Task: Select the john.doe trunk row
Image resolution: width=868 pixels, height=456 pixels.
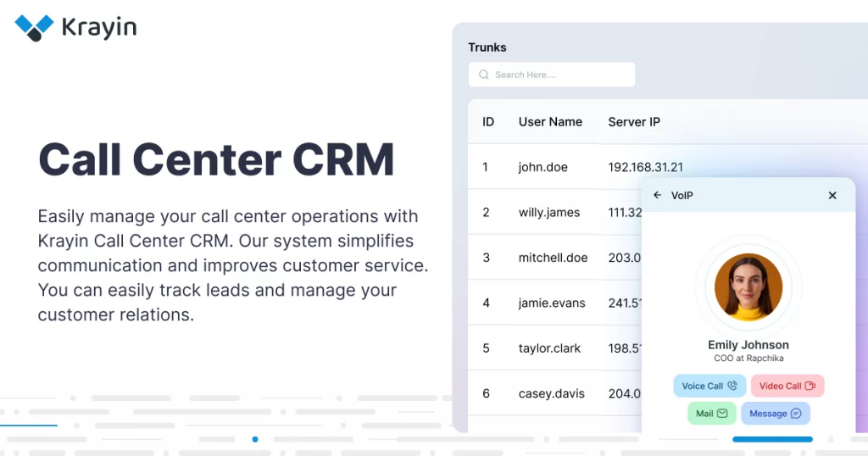Action: pyautogui.click(x=542, y=167)
